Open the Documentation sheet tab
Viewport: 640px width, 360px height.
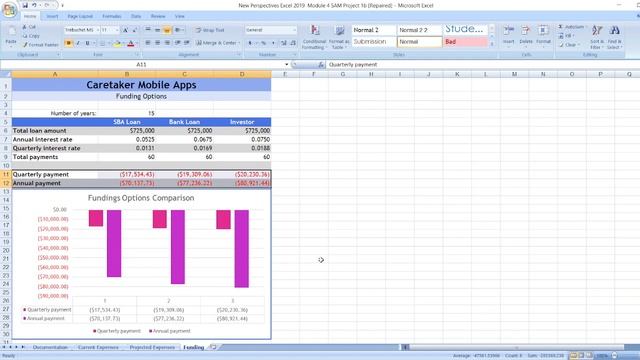(x=50, y=347)
